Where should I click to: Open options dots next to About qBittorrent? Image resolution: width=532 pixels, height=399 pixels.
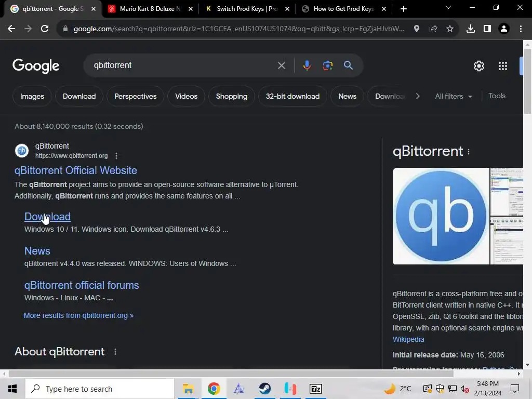(x=115, y=352)
